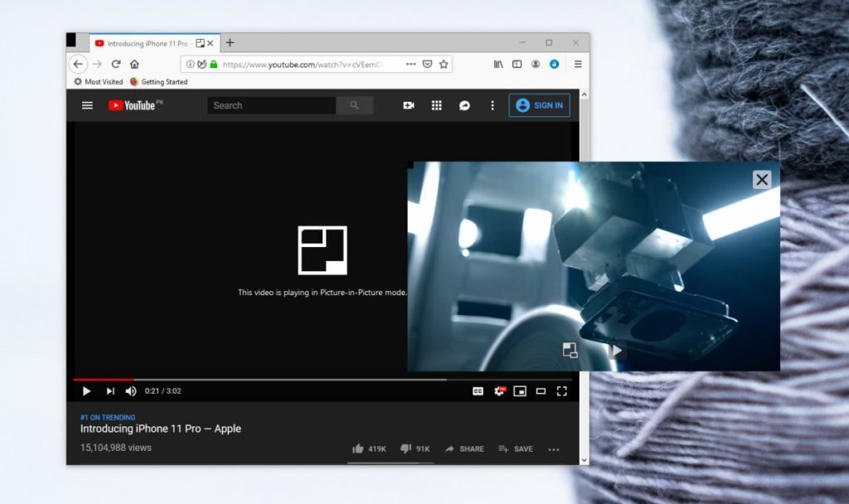Open the Most Visited bookmarks menu
Image resolution: width=849 pixels, height=504 pixels.
[97, 81]
